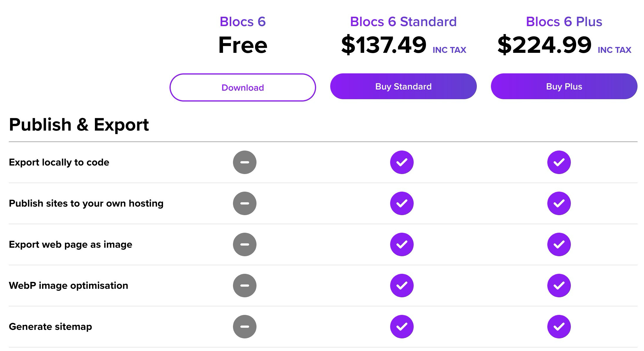This screenshot has width=644, height=351.
Task: Click Standard checkmark for WebP image optimisation
Action: [402, 286]
